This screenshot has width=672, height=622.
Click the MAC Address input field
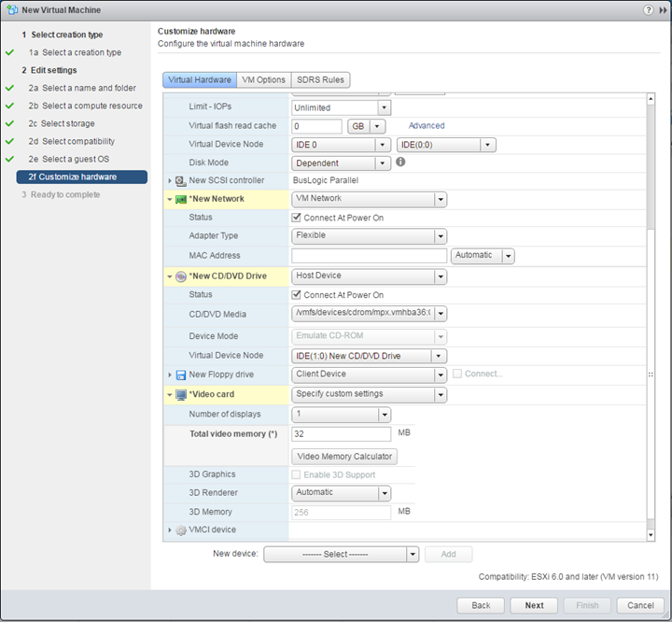tap(369, 255)
